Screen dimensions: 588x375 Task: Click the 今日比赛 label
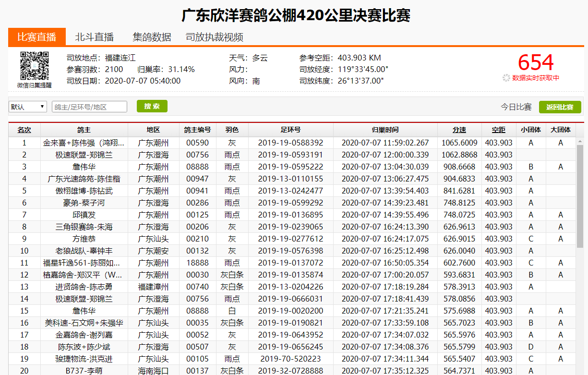pos(516,107)
